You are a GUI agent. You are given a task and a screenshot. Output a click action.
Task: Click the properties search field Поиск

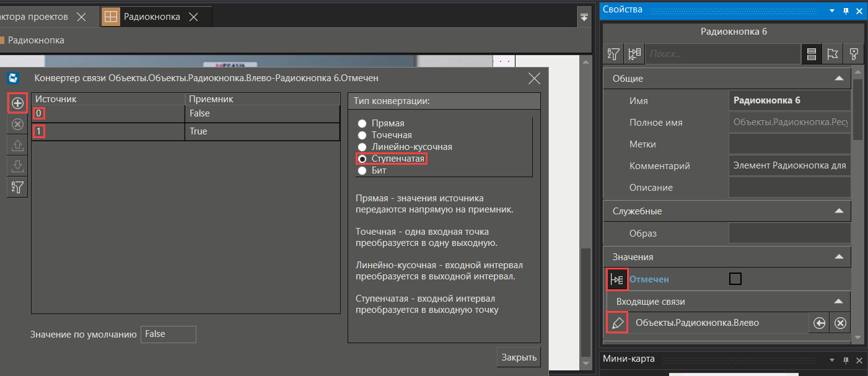point(722,54)
